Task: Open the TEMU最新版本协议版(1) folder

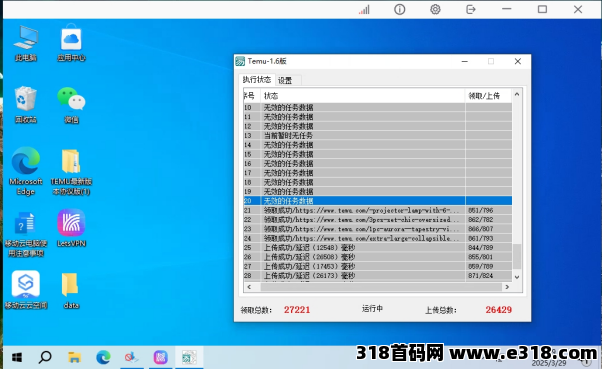Action: tap(71, 172)
